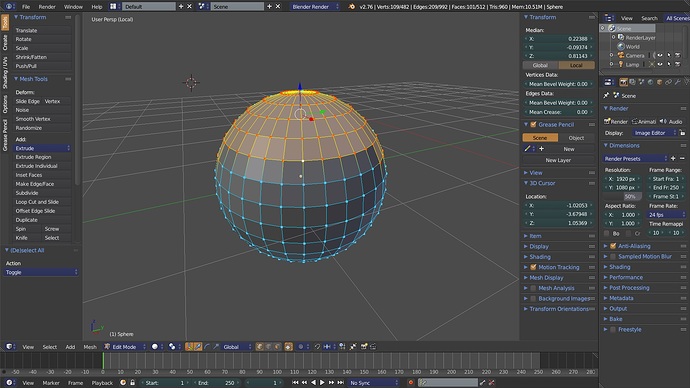Select the Constraints properties tab icon
690x388 pixels.
668,82
